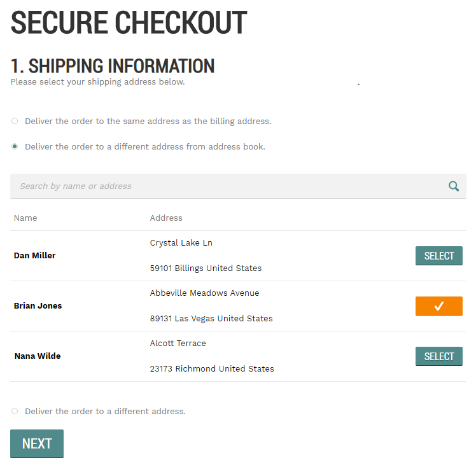This screenshot has width=476, height=467.
Task: Click the Name column header
Action: (x=25, y=218)
